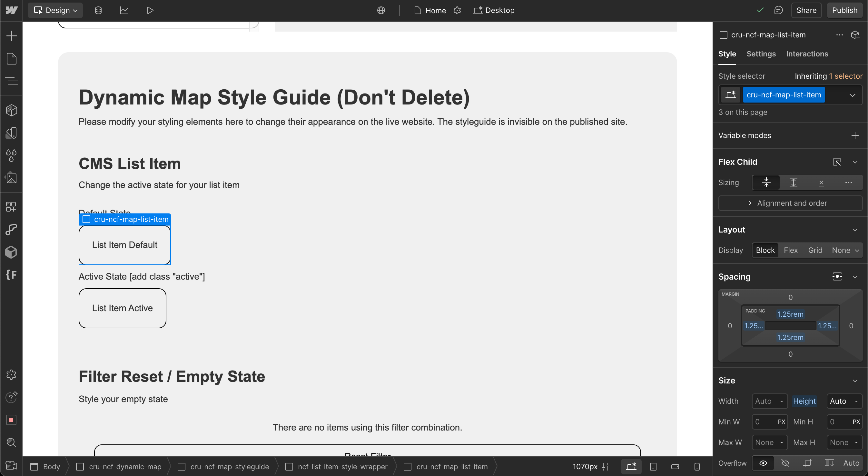Click the red record square icon

click(12, 420)
